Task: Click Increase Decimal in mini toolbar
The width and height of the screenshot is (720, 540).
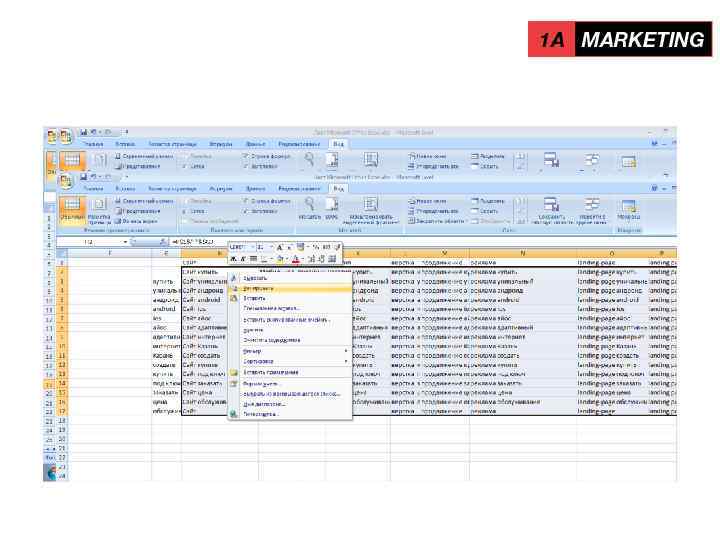Action: (311, 259)
